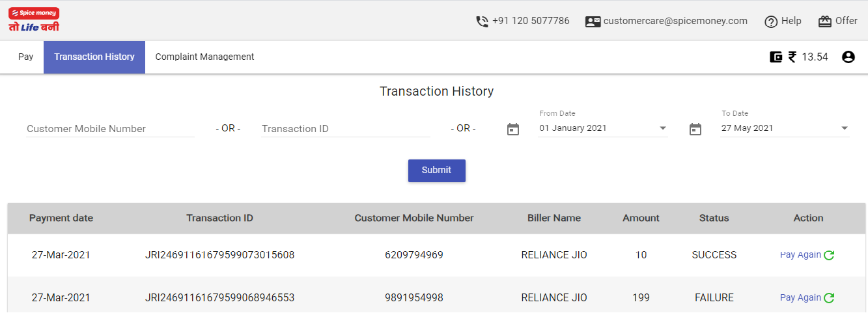Image resolution: width=868 pixels, height=313 pixels.
Task: Click the Help question mark icon
Action: (771, 21)
